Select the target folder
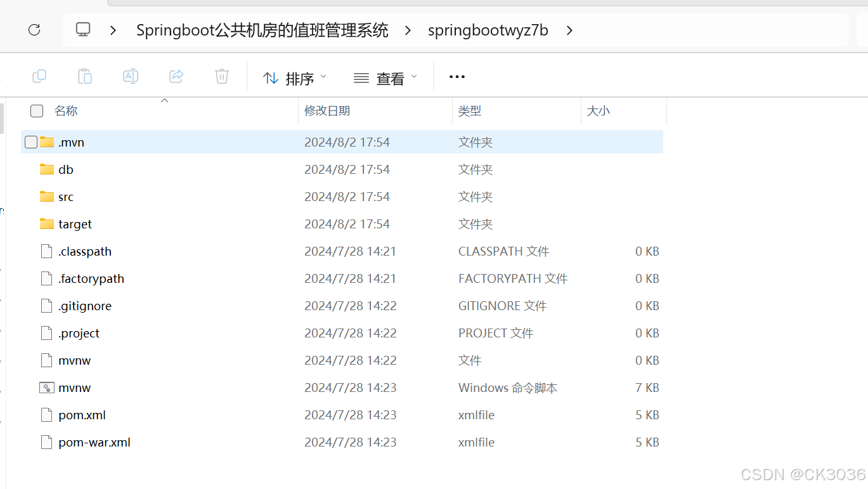Screen dimensions: 868x489 pos(75,224)
